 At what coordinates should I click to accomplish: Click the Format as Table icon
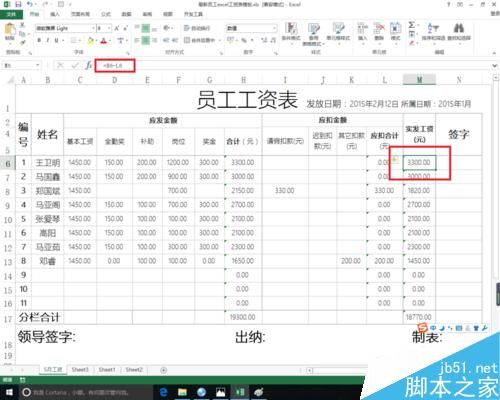[313, 29]
